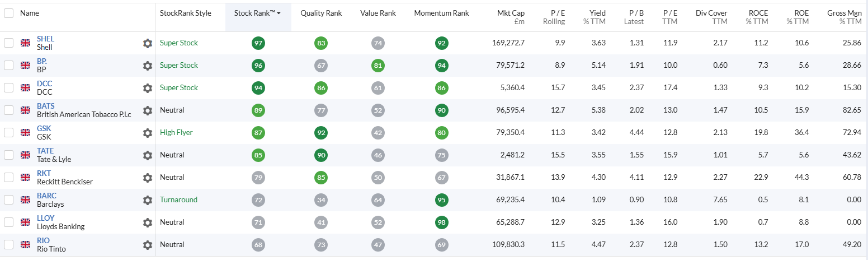Sort by Quality Rank column header
The width and height of the screenshot is (868, 260).
click(321, 13)
